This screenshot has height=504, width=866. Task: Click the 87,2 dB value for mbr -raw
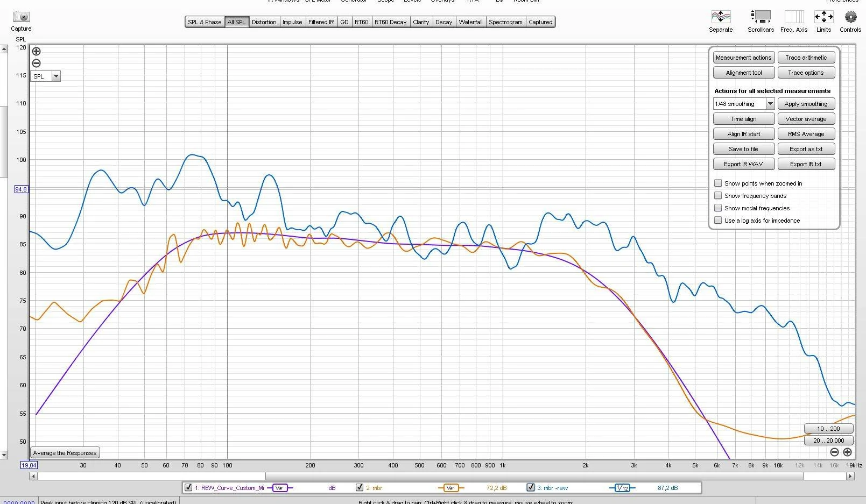(667, 488)
